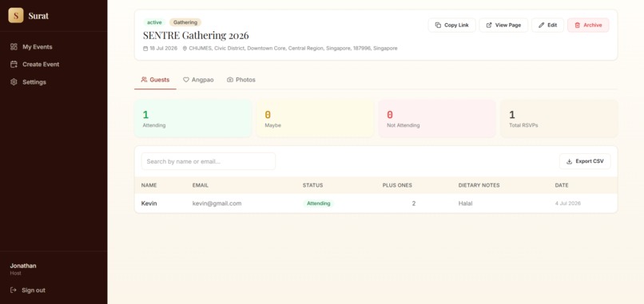644x304 pixels.
Task: Click the 4 Jul 2026 RSVP date
Action: [567, 203]
